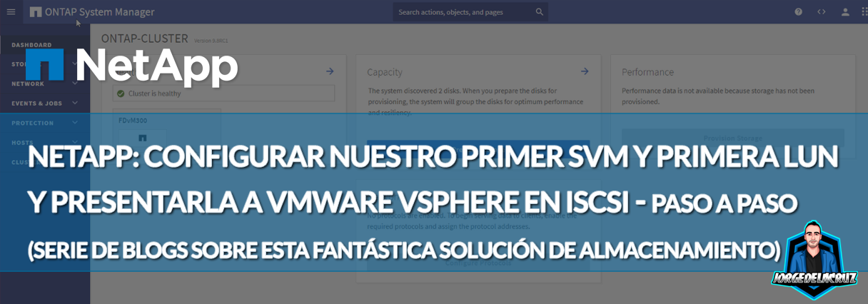Select NETWORK in the sidebar

(28, 83)
